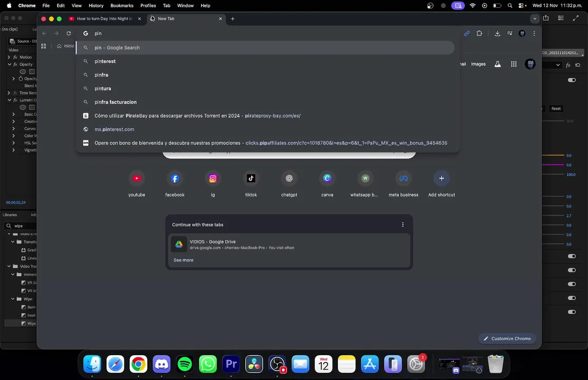The height and width of the screenshot is (380, 588).
Task: Open the History menu
Action: click(x=96, y=6)
